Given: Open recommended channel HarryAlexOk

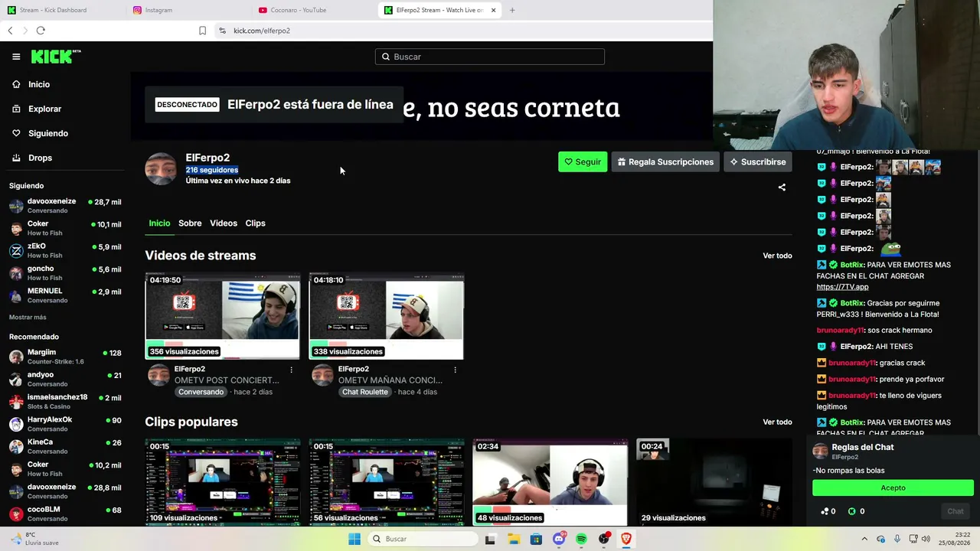Looking at the screenshot, I should coord(65,424).
